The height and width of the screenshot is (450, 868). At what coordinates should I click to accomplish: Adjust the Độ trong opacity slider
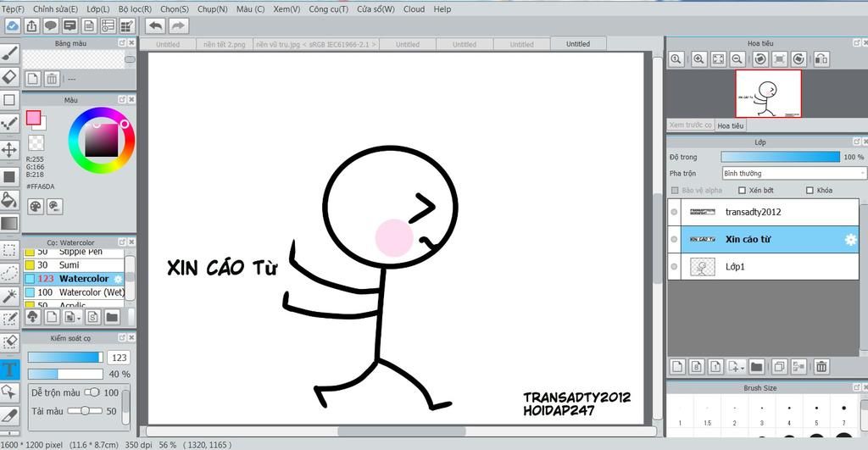point(781,157)
